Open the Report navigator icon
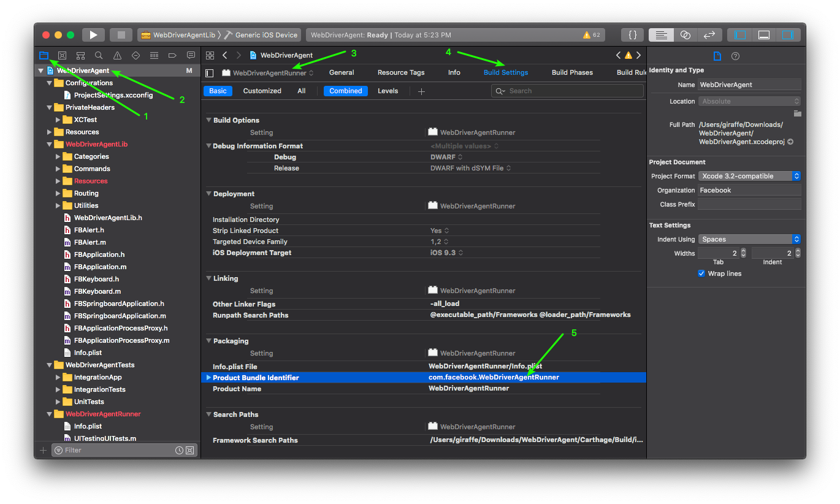 [x=191, y=55]
